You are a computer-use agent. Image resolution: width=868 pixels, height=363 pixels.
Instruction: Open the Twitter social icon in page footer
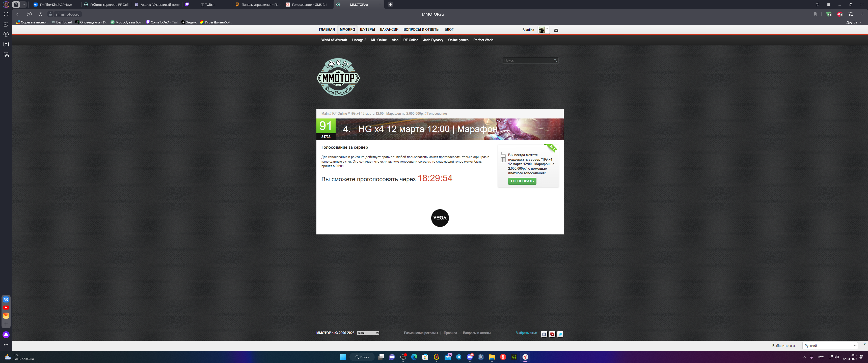560,334
